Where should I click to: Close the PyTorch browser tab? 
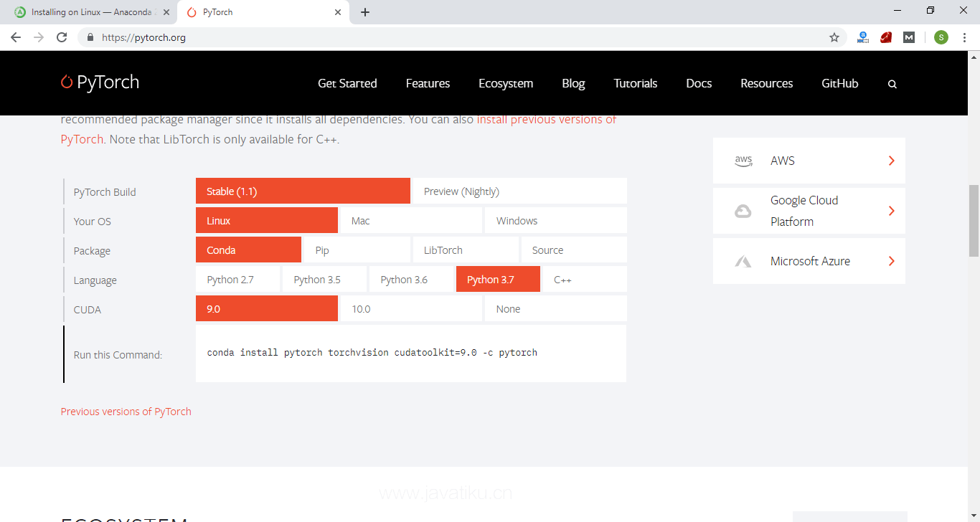(338, 12)
